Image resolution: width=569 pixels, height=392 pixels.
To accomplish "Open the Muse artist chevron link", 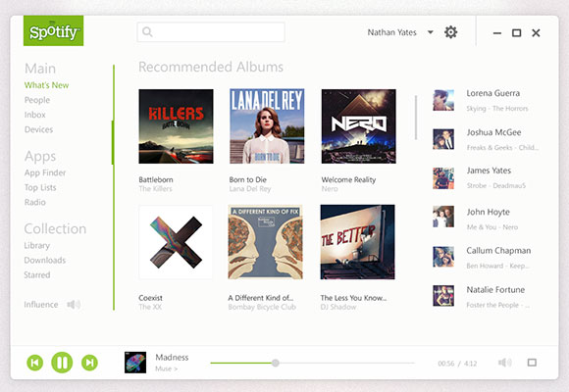I will 167,368.
